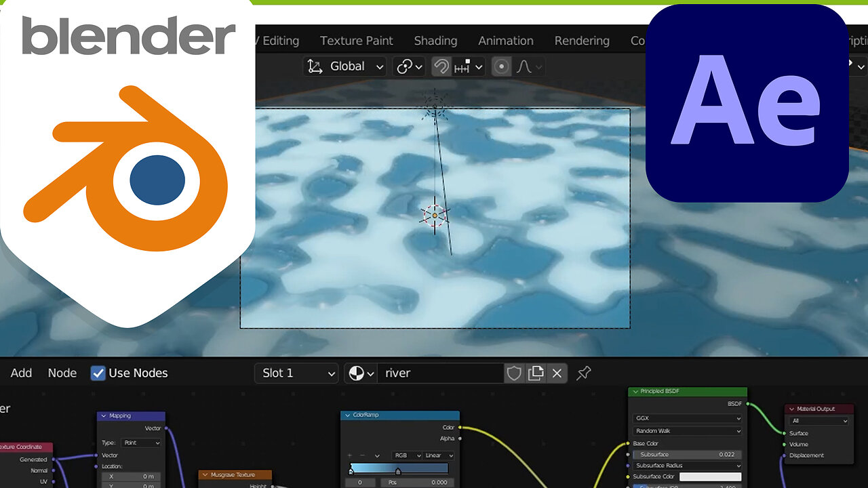Screen dimensions: 868x488
Task: Open the Add menu in node editor
Action: (x=21, y=373)
